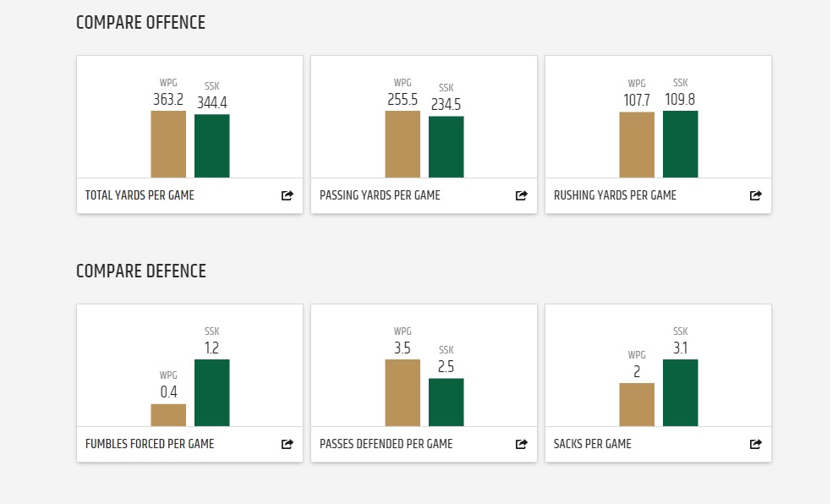The width and height of the screenshot is (838, 504).
Task: Click the SSK rushing yards 109.8 bar
Action: coord(681,144)
